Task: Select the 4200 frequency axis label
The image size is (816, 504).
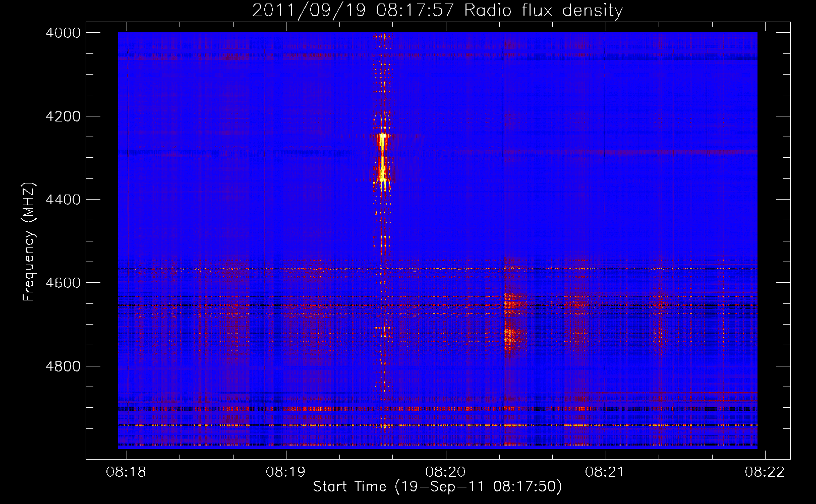Action: 63,116
